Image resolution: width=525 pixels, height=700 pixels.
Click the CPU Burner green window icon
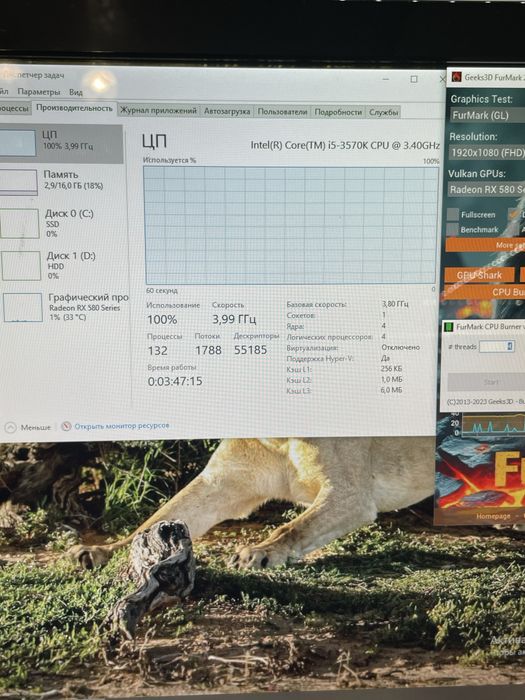point(450,327)
